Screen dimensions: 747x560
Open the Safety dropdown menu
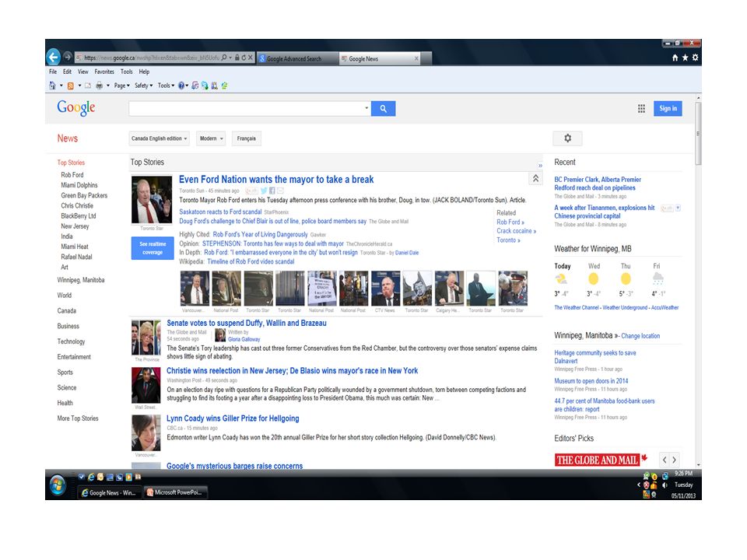(143, 86)
